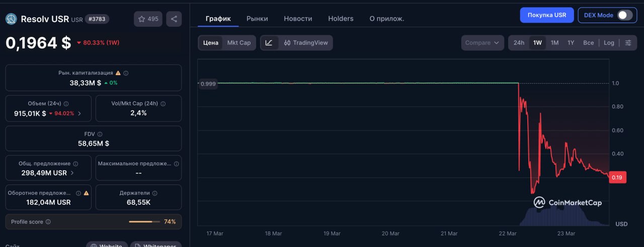Click info icon beside Vol/Mkt Cap (24h)
Image resolution: width=644 pixels, height=247 pixels.
tap(163, 104)
